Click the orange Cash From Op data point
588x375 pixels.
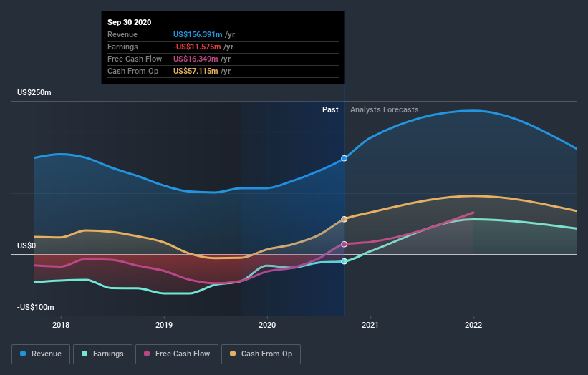click(344, 219)
